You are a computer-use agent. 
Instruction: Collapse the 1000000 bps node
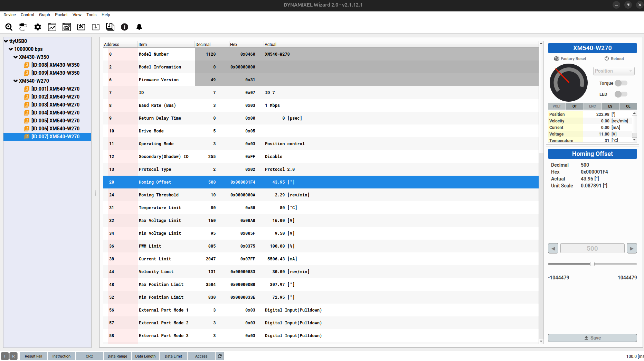tap(11, 49)
